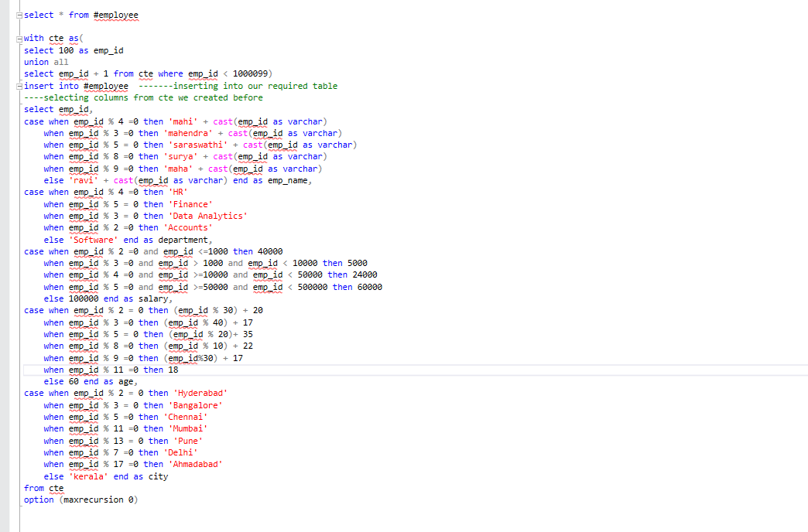Viewport: 808px width, 532px height.
Task: Click the salary value 5000
Action: (357, 263)
